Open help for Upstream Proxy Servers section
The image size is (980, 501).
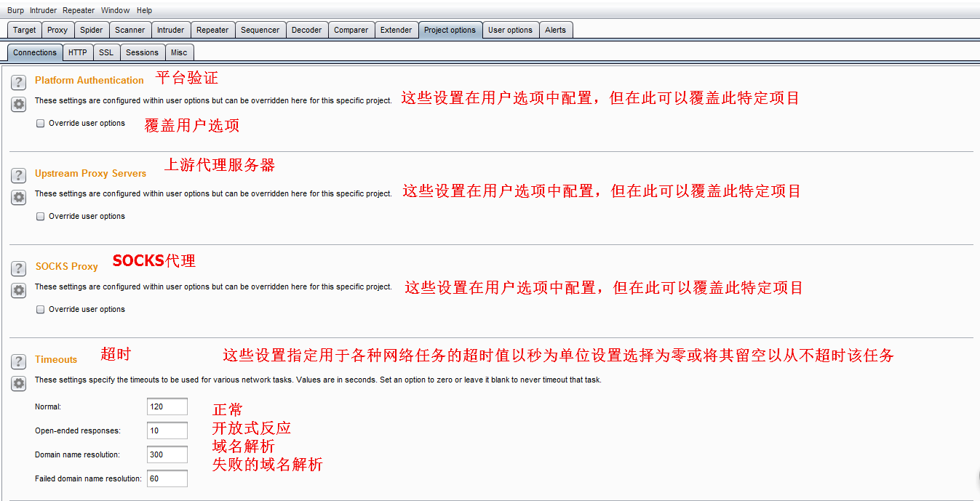pos(19,175)
